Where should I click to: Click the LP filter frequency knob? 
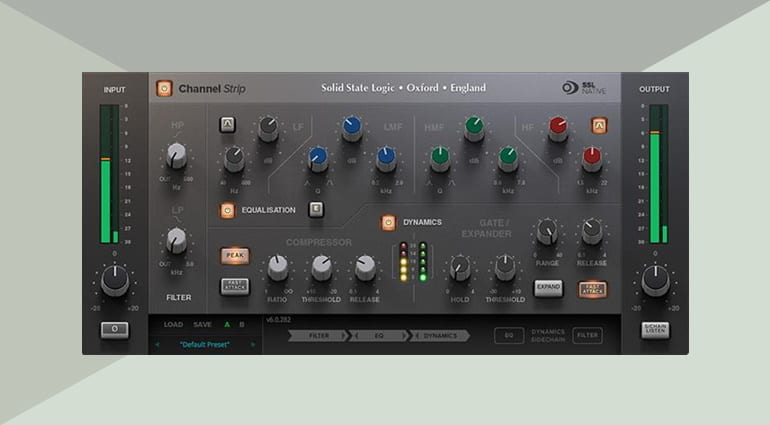(x=176, y=240)
